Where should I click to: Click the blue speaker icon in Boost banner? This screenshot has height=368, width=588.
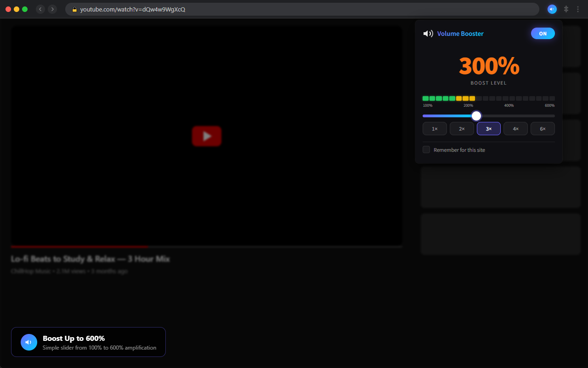tap(29, 342)
